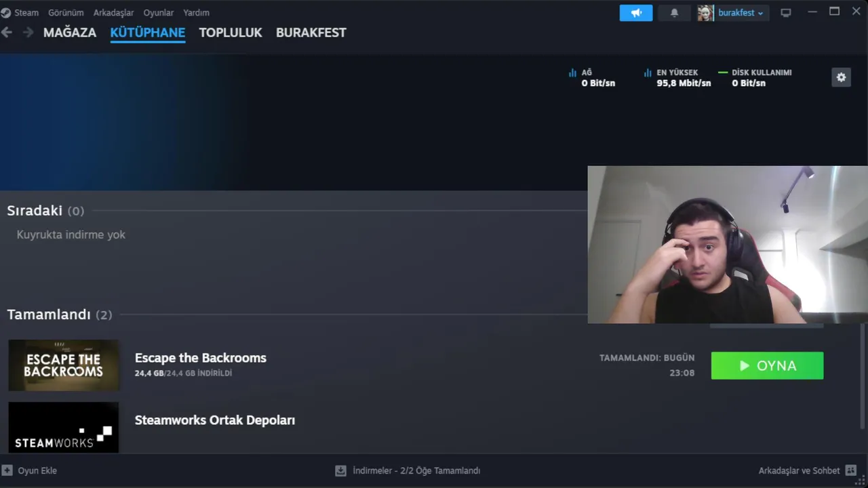
Task: Switch to the MAĞAZA tab
Action: (x=70, y=33)
